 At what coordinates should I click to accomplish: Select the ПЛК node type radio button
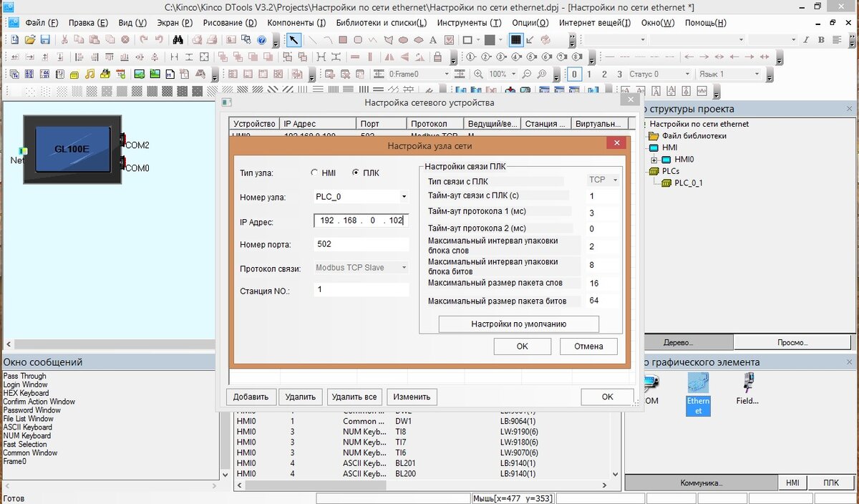(x=356, y=173)
